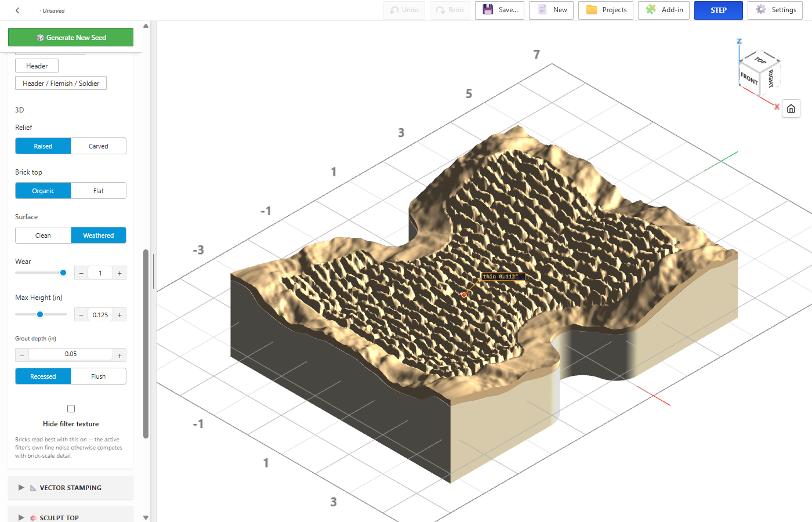Decrease Grout depth value
This screenshot has width=812, height=522.
click(22, 356)
